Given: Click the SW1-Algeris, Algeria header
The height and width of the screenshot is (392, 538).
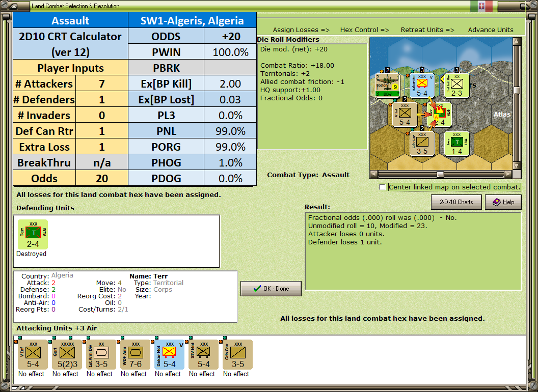Looking at the screenshot, I should [x=192, y=20].
